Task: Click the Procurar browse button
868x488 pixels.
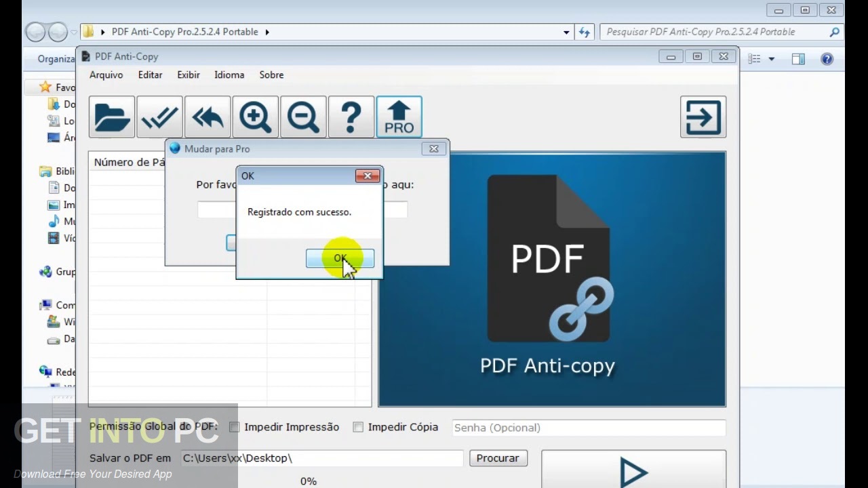Action: 498,458
